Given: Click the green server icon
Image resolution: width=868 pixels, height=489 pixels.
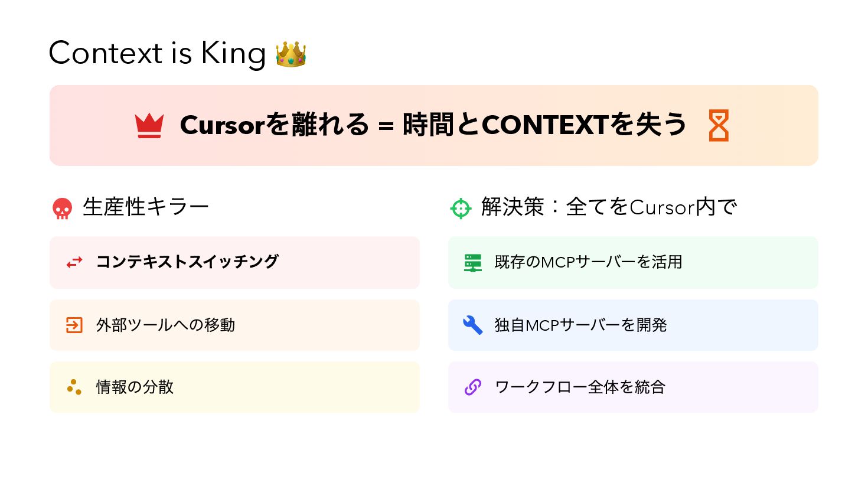Looking at the screenshot, I should coord(473,262).
